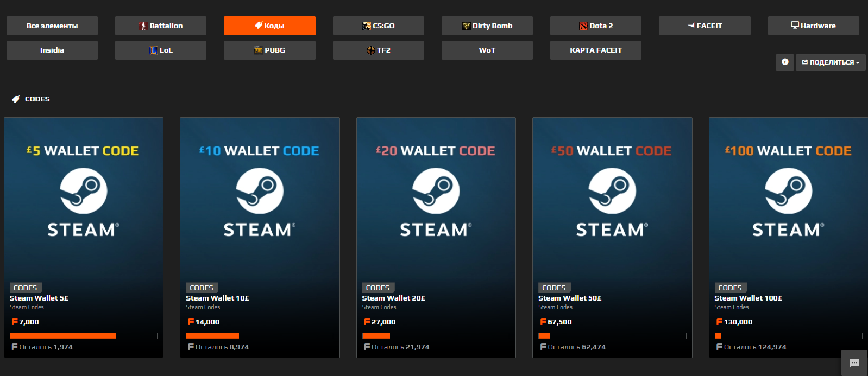Open the Hardware category
The image size is (868, 376).
(x=814, y=26)
